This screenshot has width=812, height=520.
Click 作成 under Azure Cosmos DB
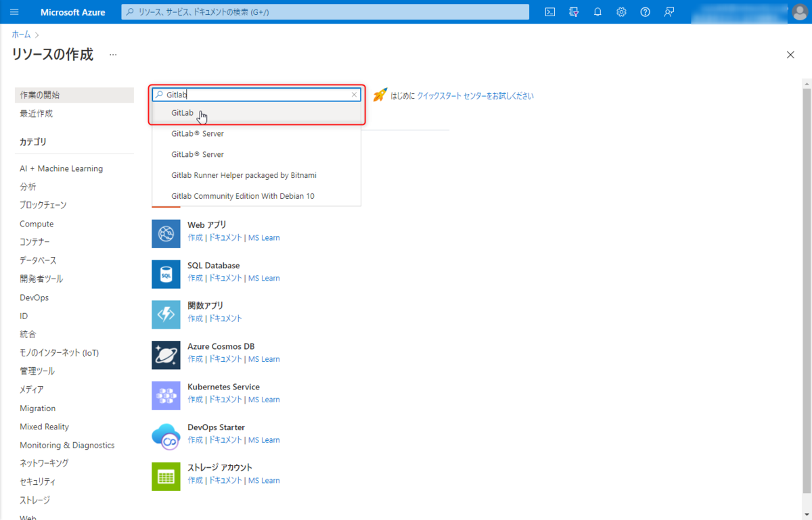click(195, 359)
